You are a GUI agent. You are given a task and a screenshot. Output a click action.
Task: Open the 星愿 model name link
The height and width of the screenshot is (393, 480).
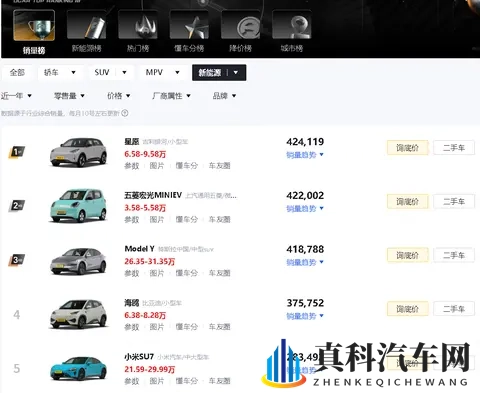click(x=132, y=142)
